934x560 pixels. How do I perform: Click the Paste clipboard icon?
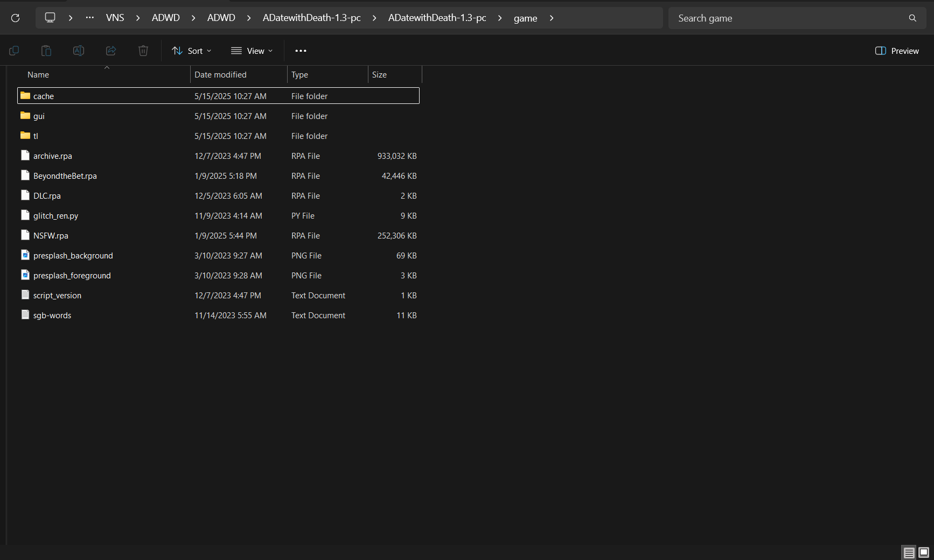(46, 51)
